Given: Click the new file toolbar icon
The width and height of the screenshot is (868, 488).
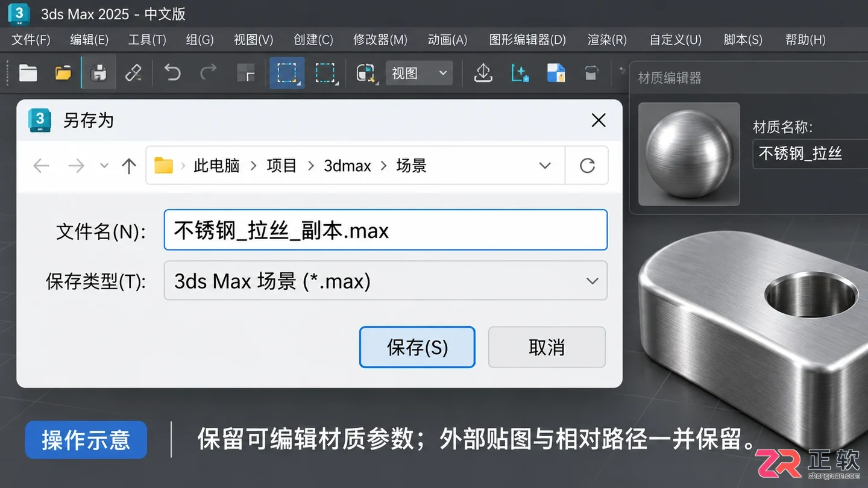Looking at the screenshot, I should (28, 73).
